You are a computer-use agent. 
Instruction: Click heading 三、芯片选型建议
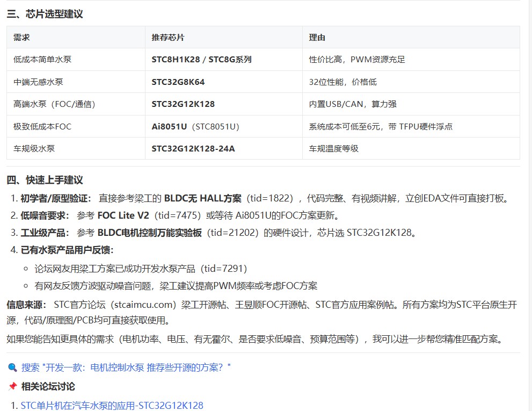point(45,14)
